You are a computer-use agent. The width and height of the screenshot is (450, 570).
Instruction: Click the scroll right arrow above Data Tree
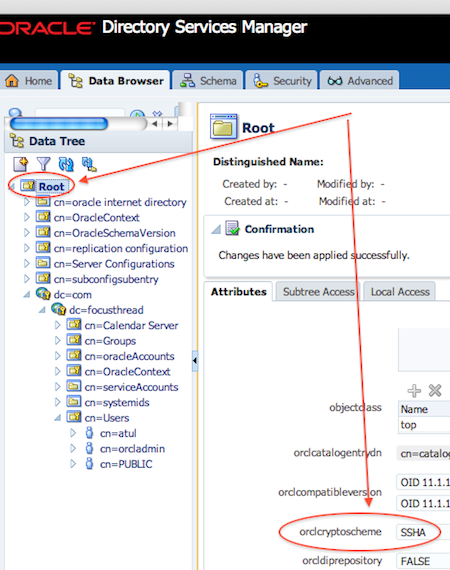pyautogui.click(x=170, y=124)
